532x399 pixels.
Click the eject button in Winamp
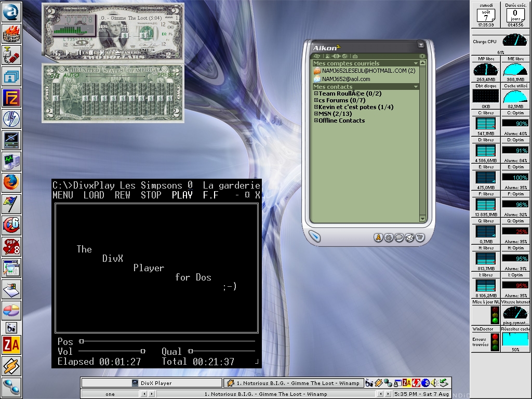118,53
